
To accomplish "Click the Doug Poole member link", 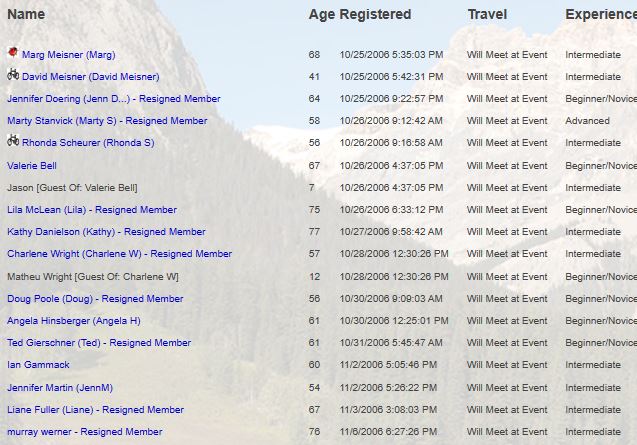I will point(95,299).
